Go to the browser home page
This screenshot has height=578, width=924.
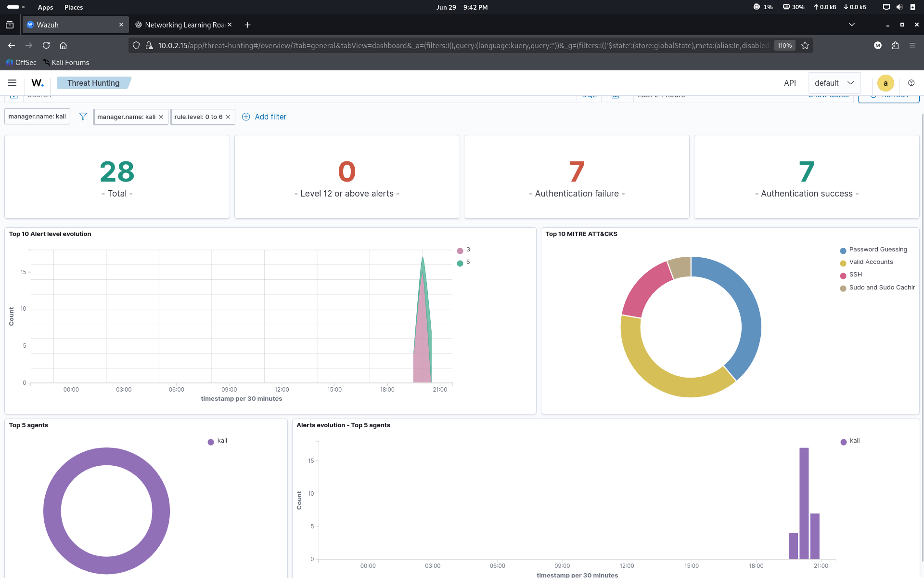(63, 45)
